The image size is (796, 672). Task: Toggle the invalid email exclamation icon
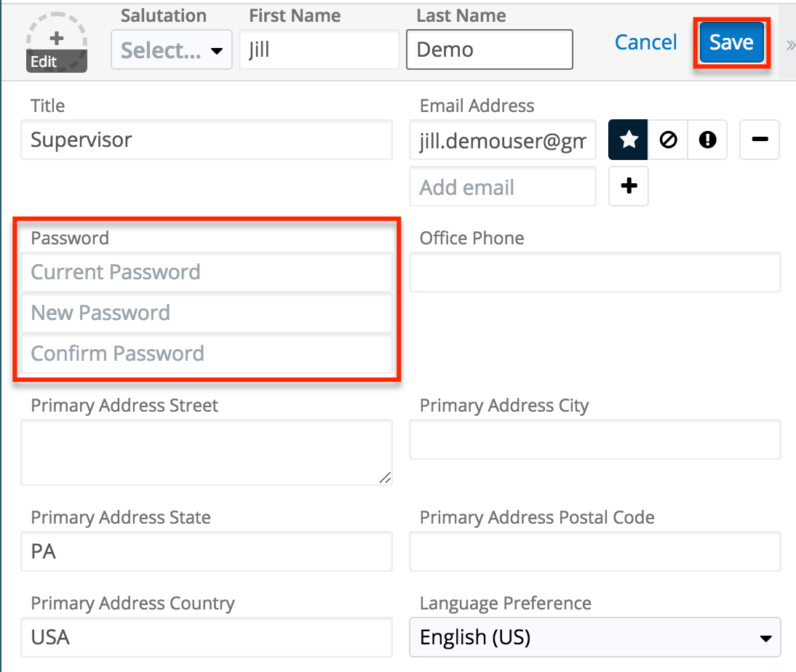pos(707,140)
